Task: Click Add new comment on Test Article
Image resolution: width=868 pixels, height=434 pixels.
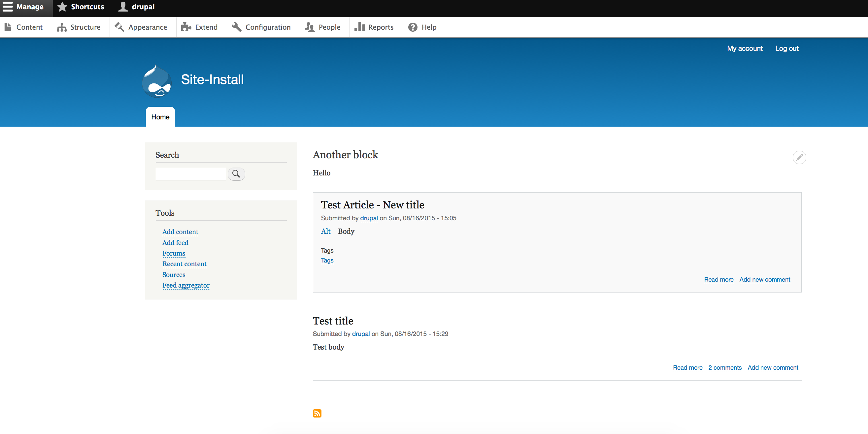Action: pyautogui.click(x=765, y=280)
